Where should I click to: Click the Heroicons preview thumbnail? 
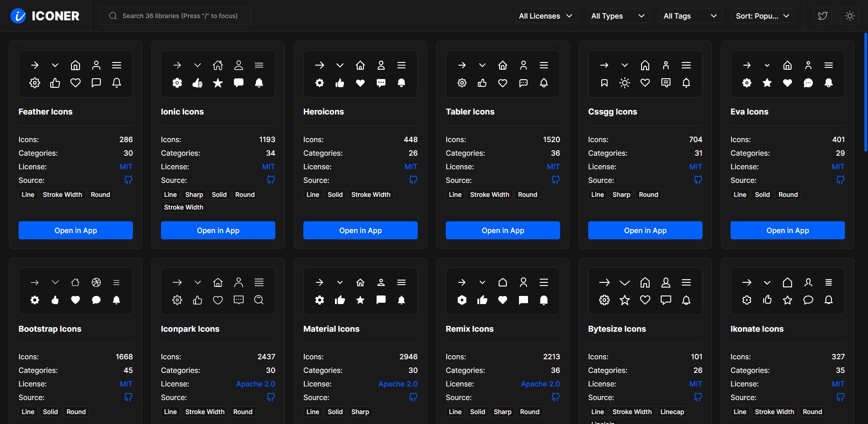[x=360, y=74]
